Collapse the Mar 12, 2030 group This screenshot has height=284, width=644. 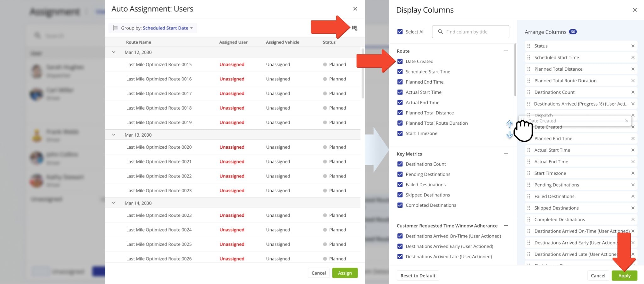114,52
